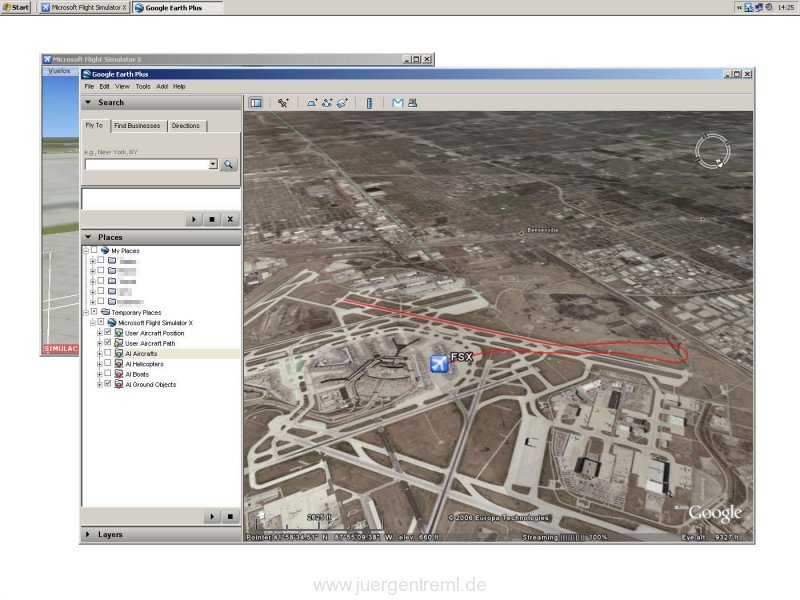Open the File menu

(89, 86)
